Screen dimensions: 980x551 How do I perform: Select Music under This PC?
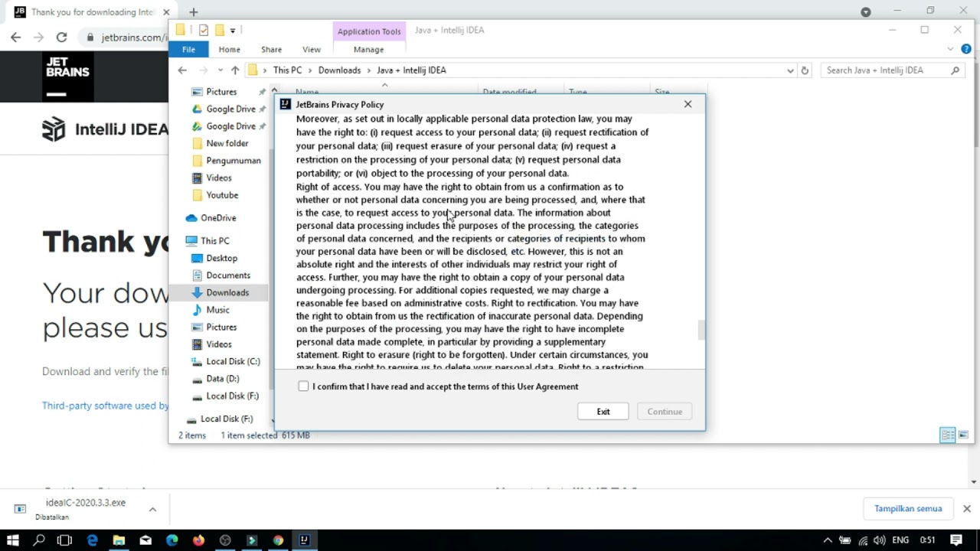217,310
